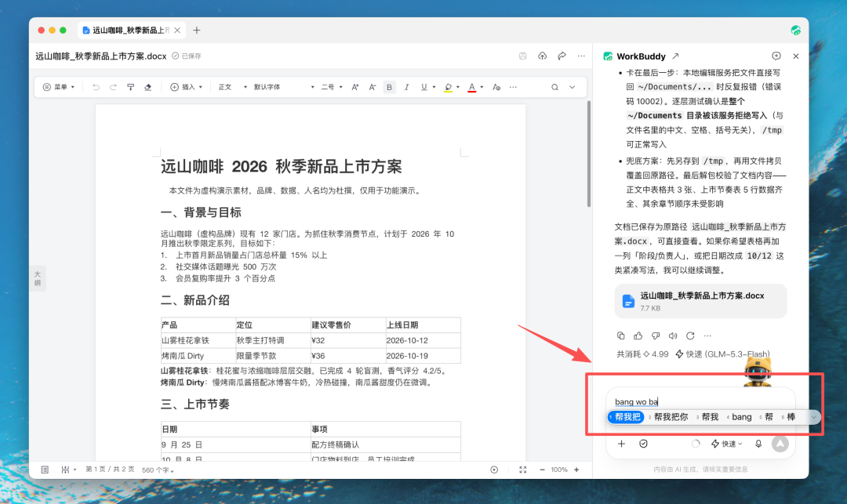Choose IME candidate 棒

click(789, 417)
